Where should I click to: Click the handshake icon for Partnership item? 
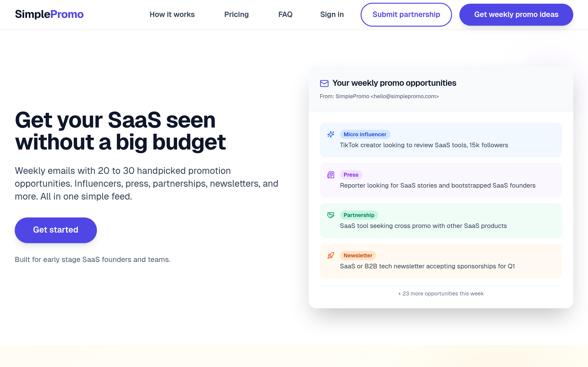(331, 215)
